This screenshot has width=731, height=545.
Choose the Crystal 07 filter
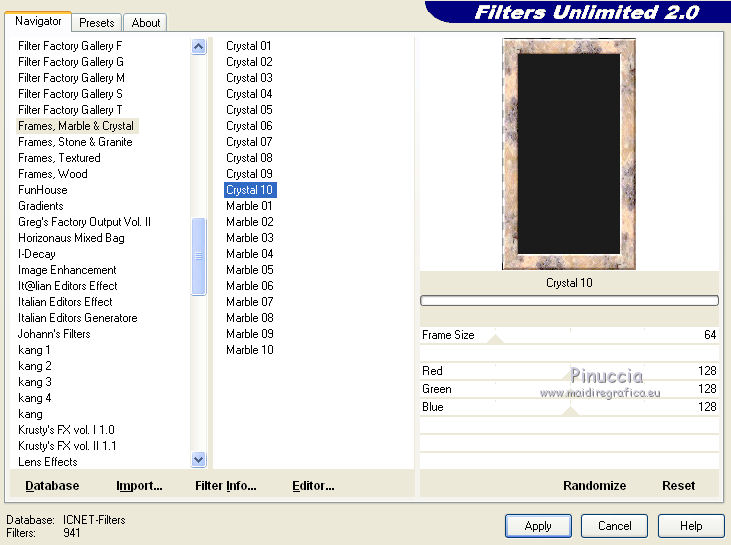pyautogui.click(x=249, y=142)
